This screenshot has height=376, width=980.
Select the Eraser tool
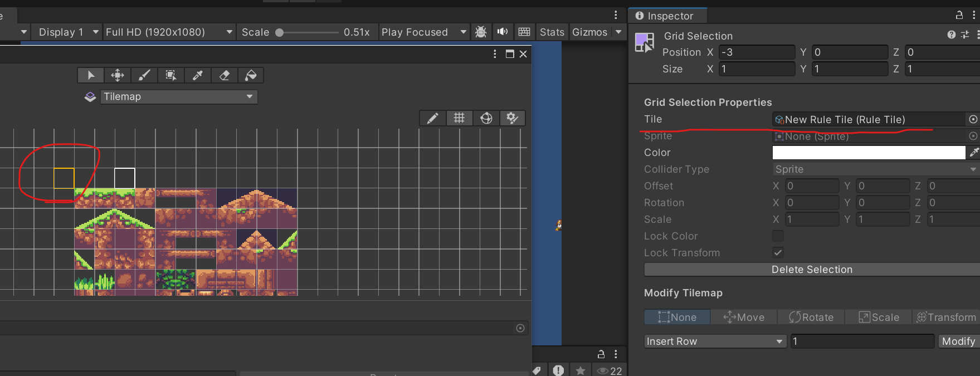click(x=224, y=75)
